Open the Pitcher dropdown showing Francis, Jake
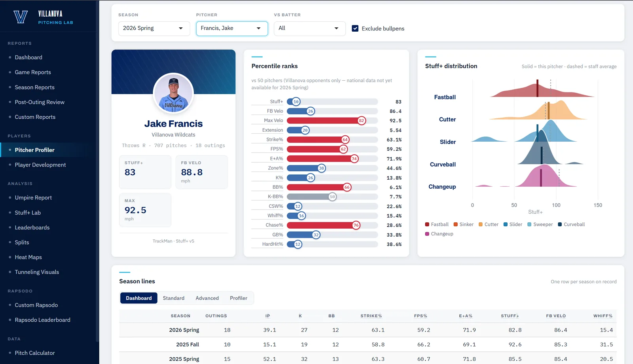The height and width of the screenshot is (364, 633). pos(232,28)
